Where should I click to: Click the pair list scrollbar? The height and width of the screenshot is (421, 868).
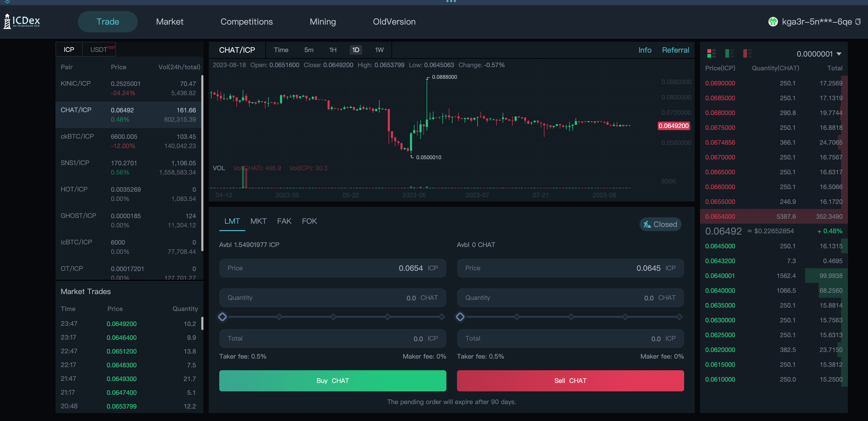tap(202, 164)
